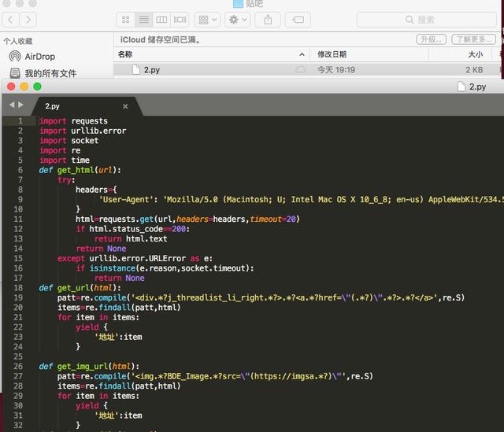Viewport: 504px width, 432px height.
Task: Close the 2.py editor tab
Action: click(x=125, y=106)
